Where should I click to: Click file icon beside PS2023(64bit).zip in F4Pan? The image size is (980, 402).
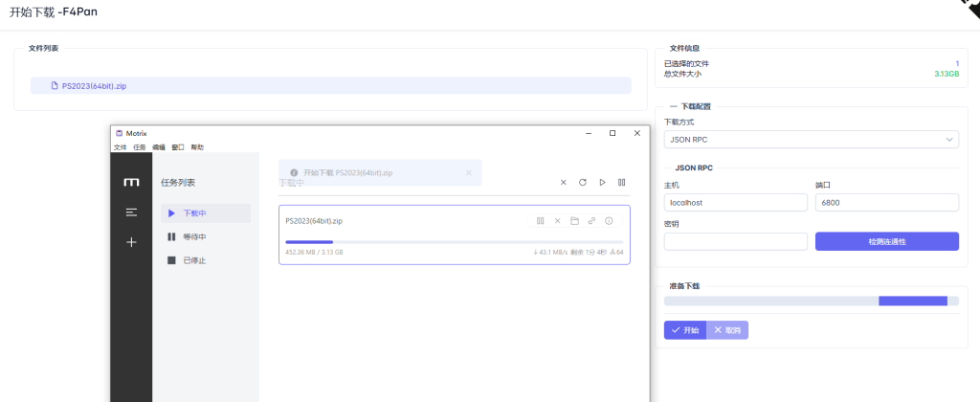pyautogui.click(x=55, y=85)
